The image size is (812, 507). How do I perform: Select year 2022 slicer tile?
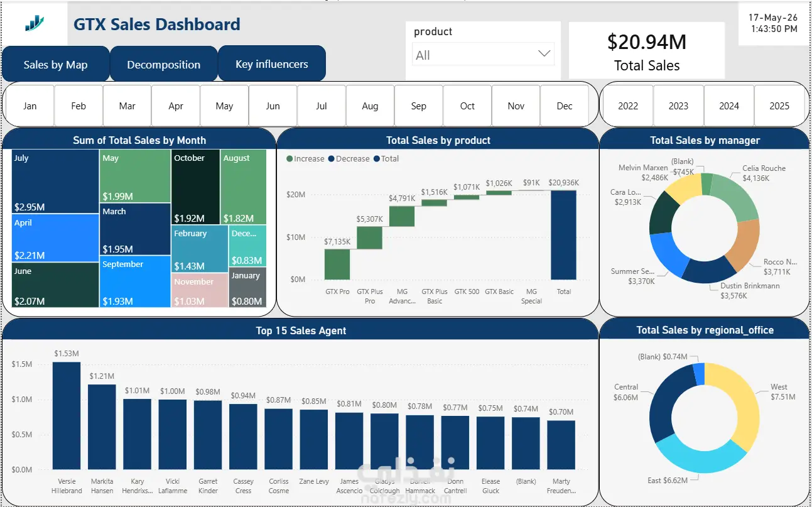(x=628, y=106)
